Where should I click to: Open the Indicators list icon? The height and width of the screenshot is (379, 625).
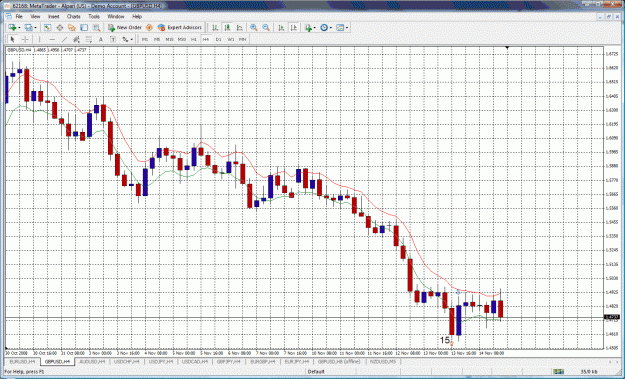pos(308,27)
